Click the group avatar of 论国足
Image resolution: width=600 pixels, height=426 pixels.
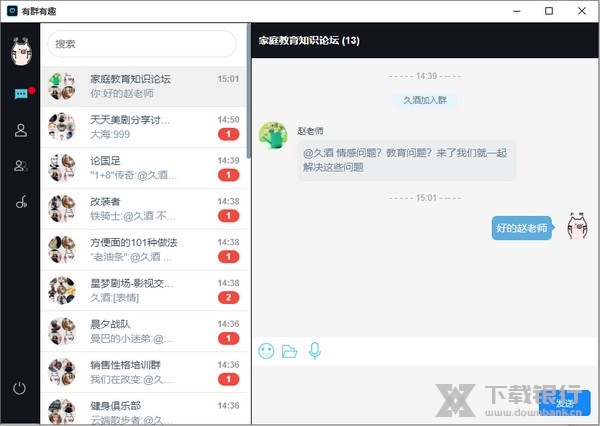(x=62, y=168)
